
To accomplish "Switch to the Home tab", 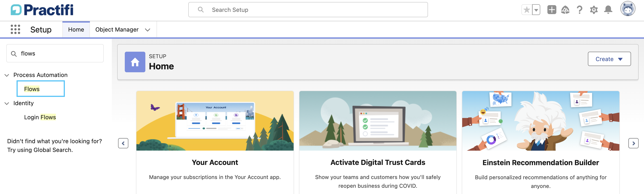I will click(x=76, y=30).
